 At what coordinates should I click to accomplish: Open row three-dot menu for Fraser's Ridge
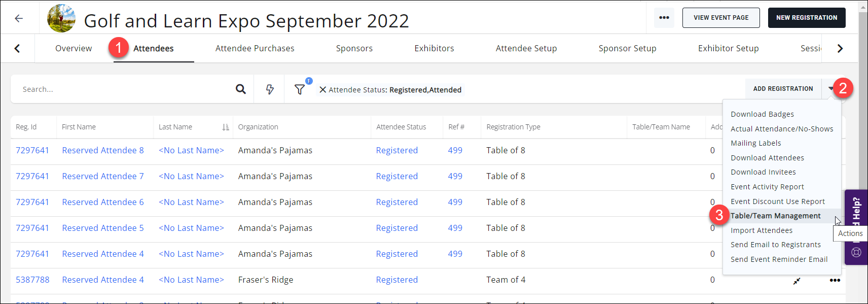tap(835, 280)
